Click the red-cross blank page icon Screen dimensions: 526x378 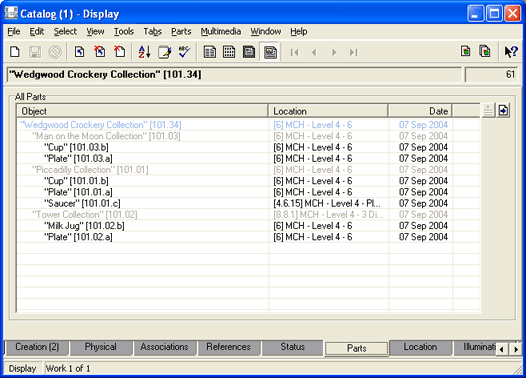click(x=119, y=52)
